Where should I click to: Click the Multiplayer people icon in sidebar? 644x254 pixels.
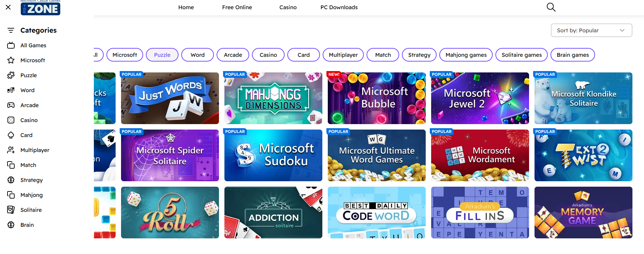click(11, 150)
